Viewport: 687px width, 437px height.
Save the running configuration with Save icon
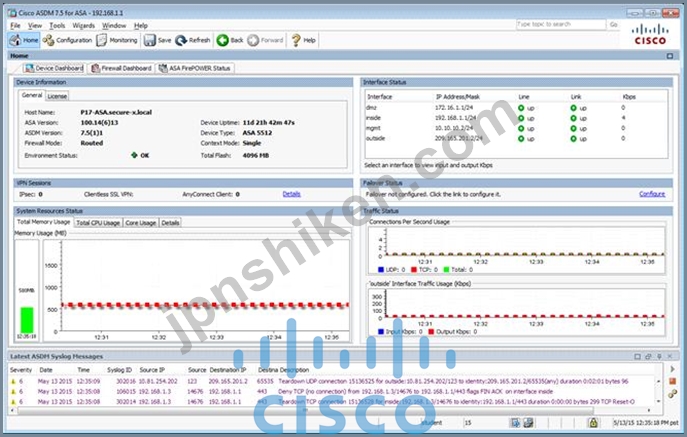tap(150, 40)
